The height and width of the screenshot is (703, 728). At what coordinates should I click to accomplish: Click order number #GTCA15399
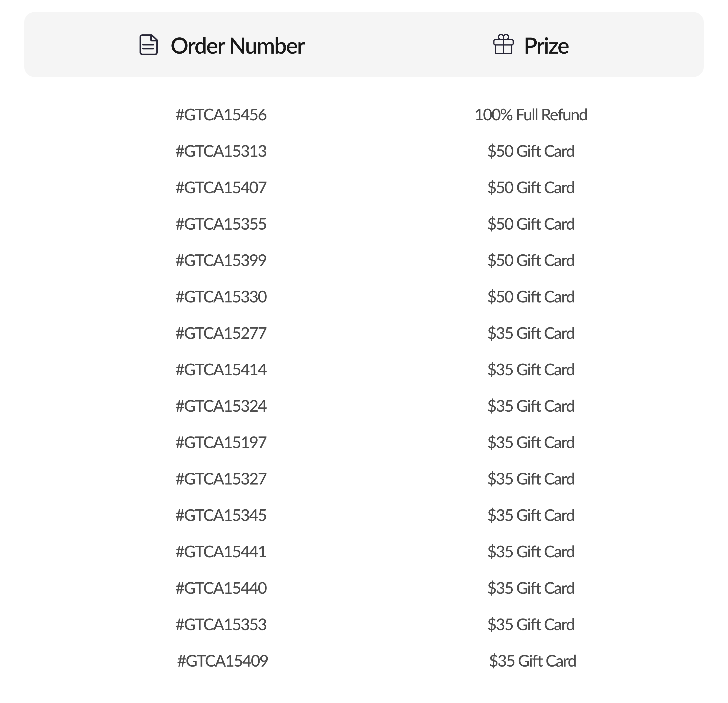221,260
